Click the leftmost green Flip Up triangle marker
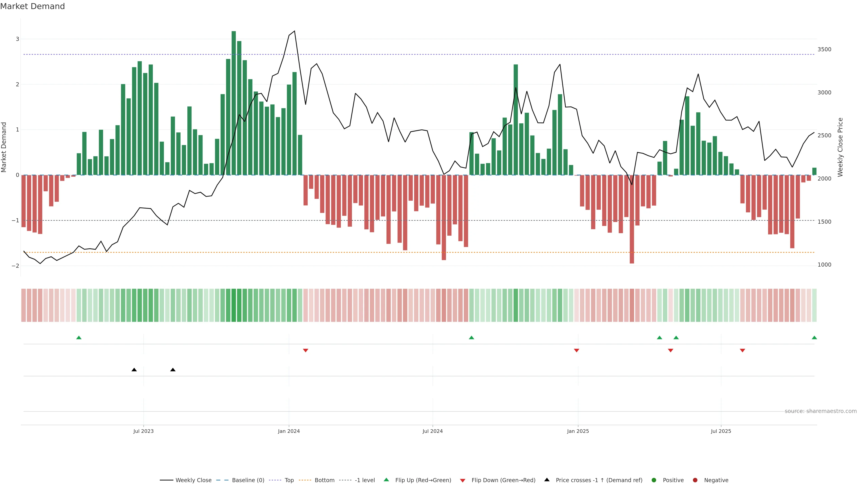This screenshot has height=488, width=868. pos(79,338)
